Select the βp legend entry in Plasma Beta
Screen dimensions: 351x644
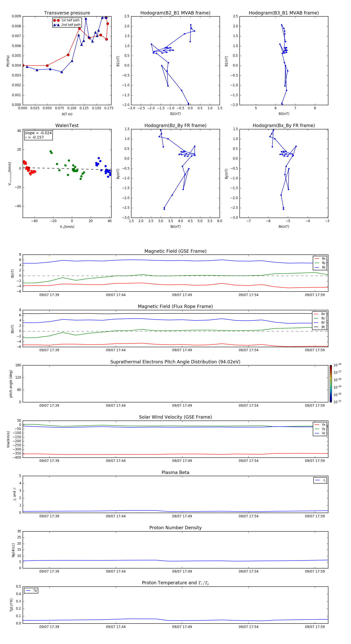click(320, 480)
